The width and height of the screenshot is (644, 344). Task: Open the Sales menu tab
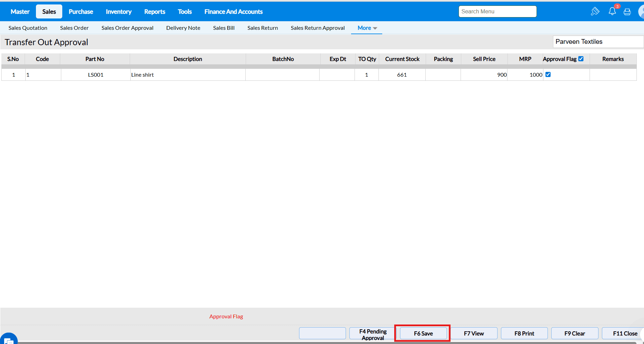point(49,12)
